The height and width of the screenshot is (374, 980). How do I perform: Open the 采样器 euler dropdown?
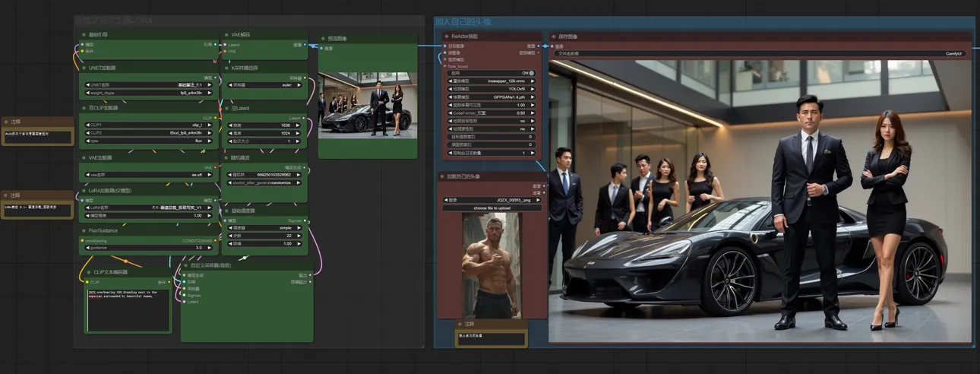pos(264,85)
